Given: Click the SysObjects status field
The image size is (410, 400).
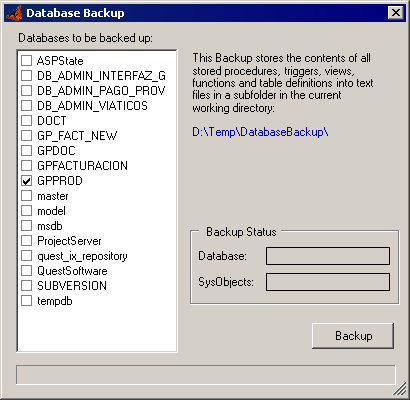Looking at the screenshot, I should (x=328, y=282).
